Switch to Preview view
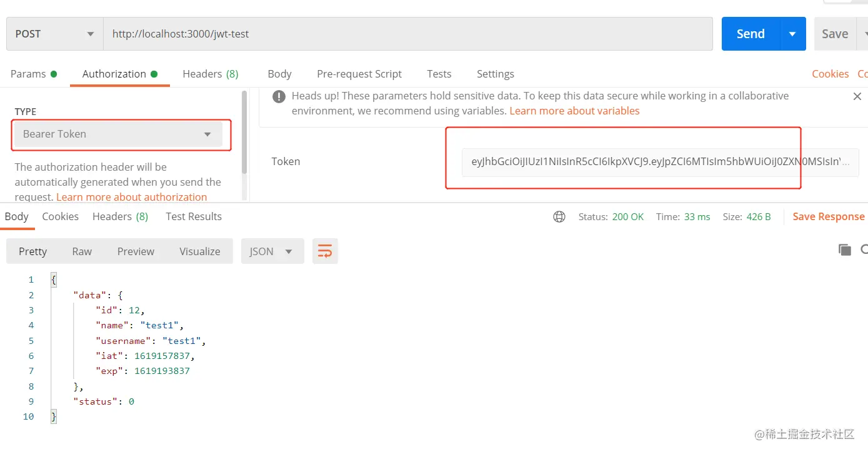This screenshot has width=868, height=454. point(136,251)
